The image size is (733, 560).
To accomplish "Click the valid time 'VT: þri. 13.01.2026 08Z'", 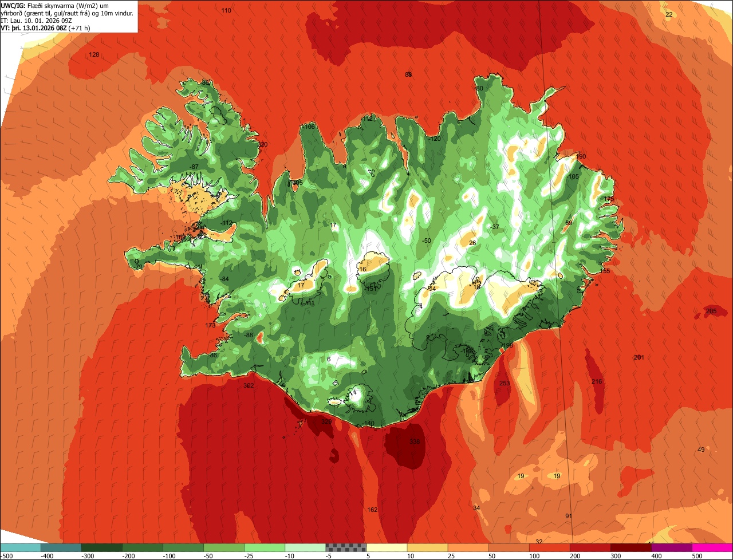I will click(x=34, y=27).
